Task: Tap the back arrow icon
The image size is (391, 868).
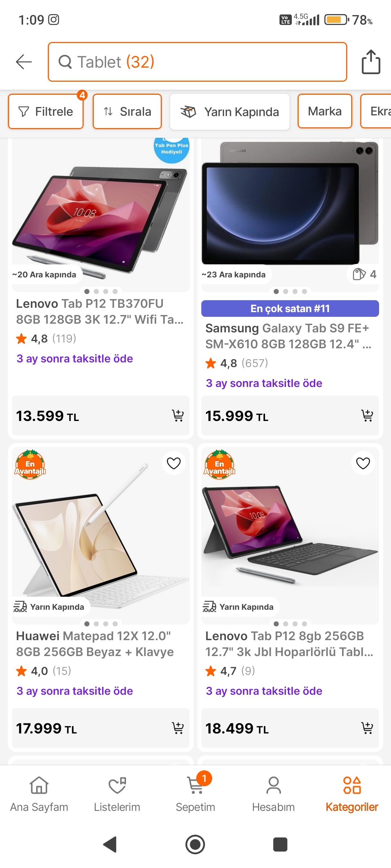Action: click(x=24, y=62)
